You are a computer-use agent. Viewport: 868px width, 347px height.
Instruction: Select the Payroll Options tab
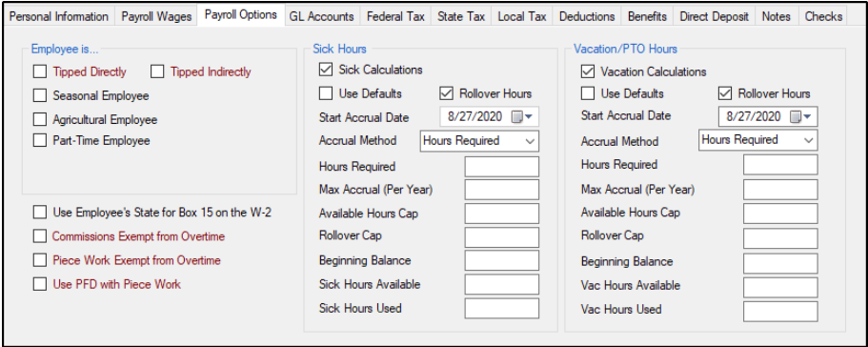(x=241, y=15)
